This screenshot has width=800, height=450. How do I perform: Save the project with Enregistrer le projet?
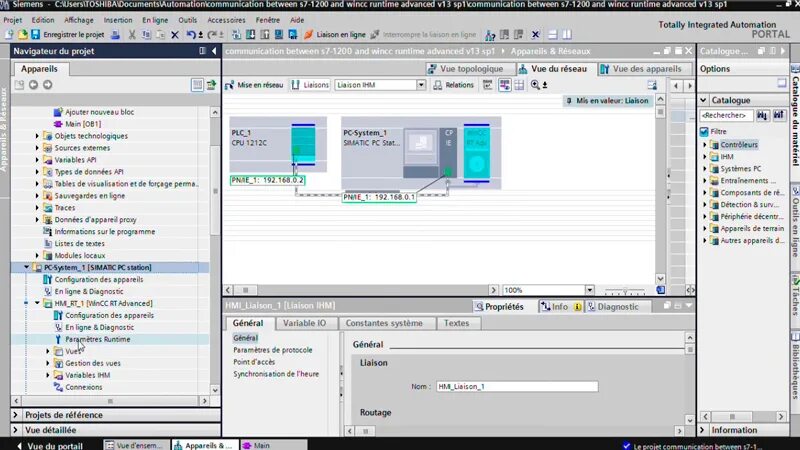click(67, 35)
